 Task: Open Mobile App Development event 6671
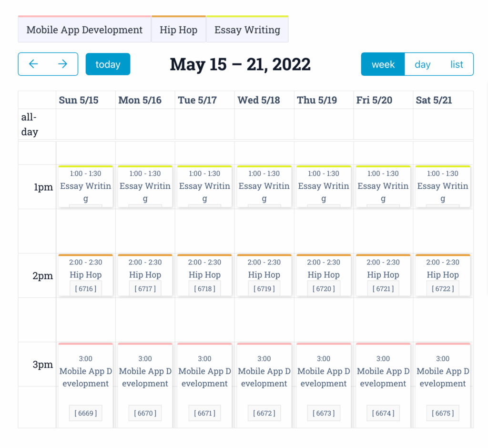(x=204, y=386)
